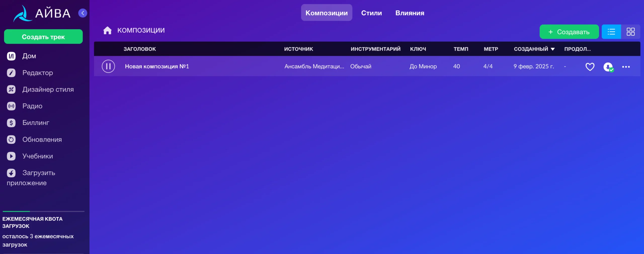Click the Создавать button
Viewport: 644px width, 254px height.
[569, 32]
